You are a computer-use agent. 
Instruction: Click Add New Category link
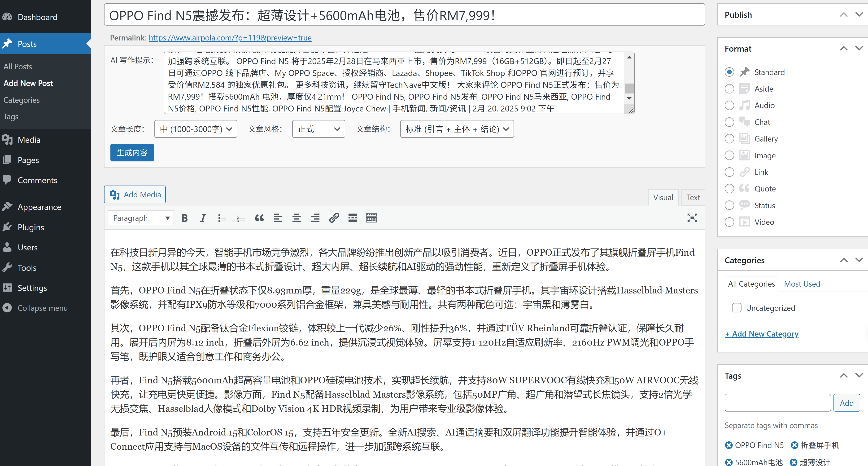pos(762,334)
